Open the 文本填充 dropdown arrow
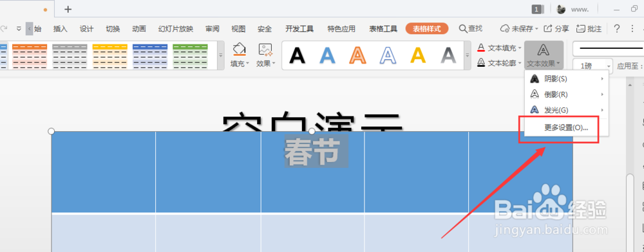The height and width of the screenshot is (252, 644). 520,48
